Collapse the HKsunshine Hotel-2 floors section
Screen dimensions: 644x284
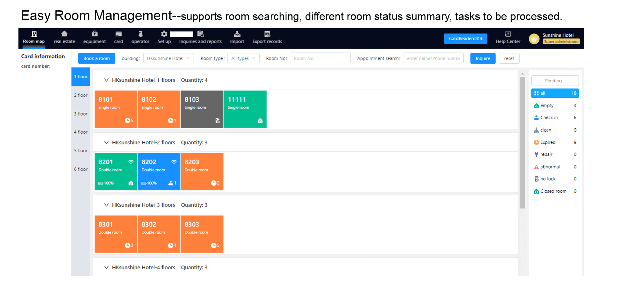[x=106, y=143]
